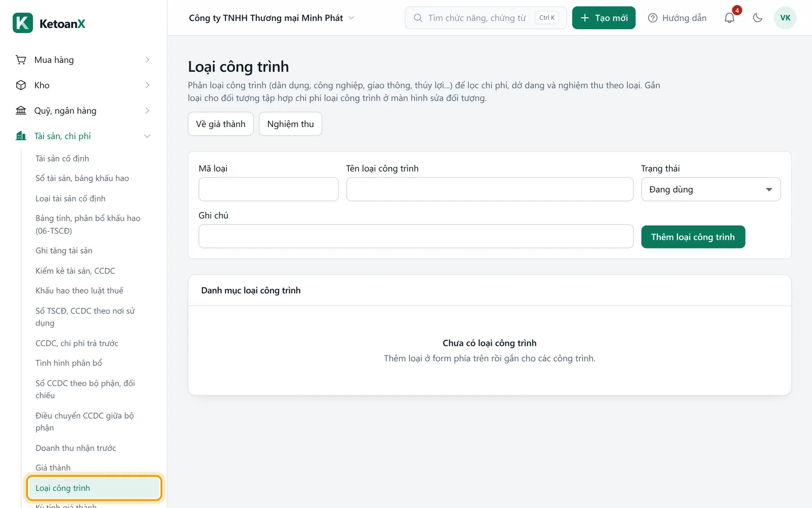Open Giá thành in the sidebar
The width and height of the screenshot is (812, 508).
coord(53,468)
